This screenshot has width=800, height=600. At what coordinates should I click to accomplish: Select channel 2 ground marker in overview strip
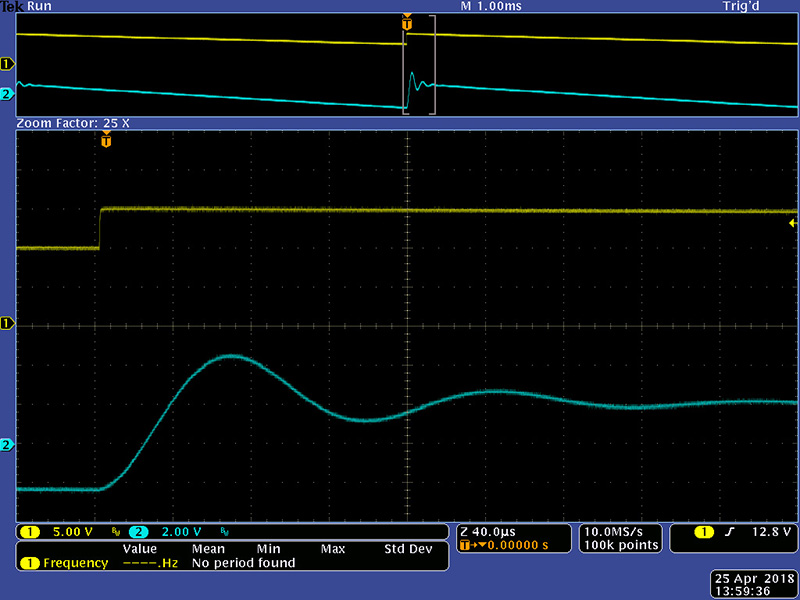(7, 94)
